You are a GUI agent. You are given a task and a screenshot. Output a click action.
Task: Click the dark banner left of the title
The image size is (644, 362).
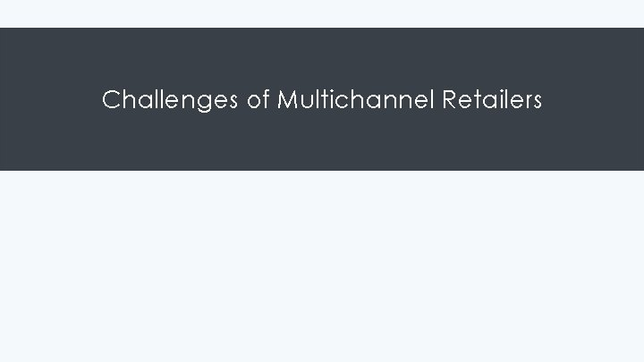[x=49, y=99]
